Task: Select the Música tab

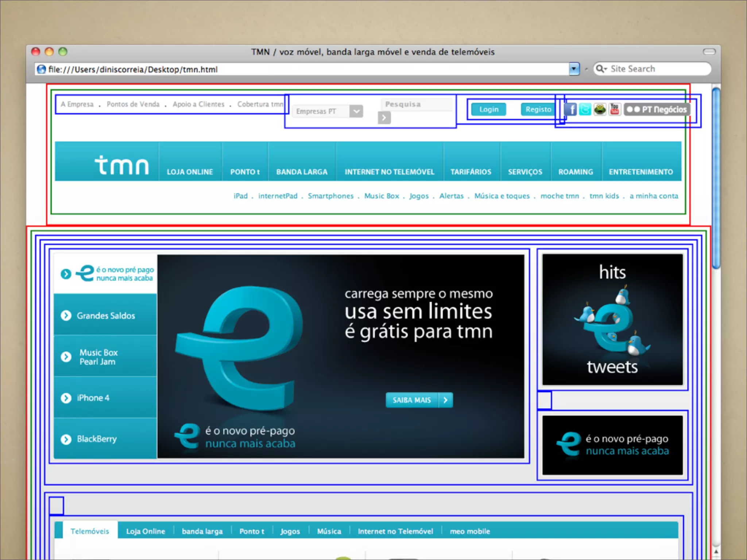Action: click(x=329, y=531)
